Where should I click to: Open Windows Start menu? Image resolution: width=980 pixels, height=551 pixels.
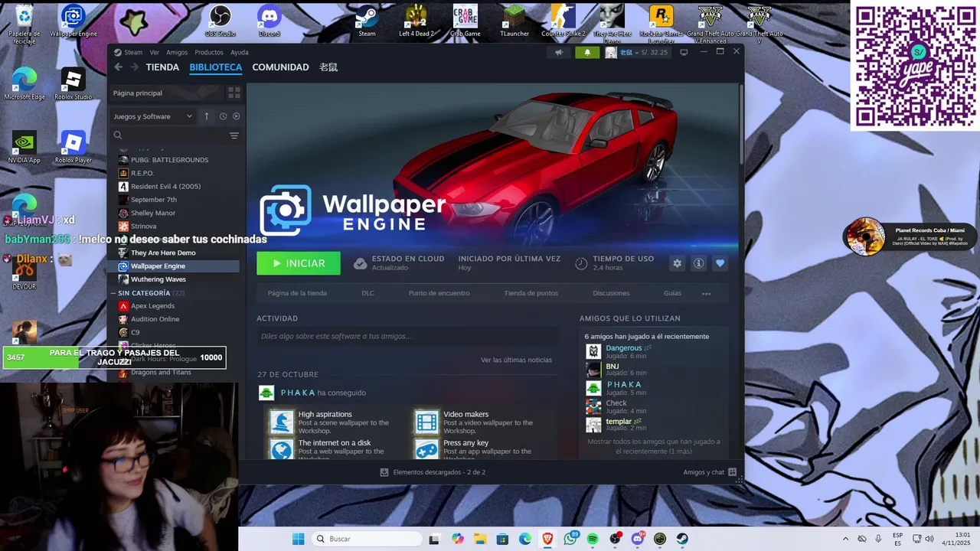coord(299,539)
